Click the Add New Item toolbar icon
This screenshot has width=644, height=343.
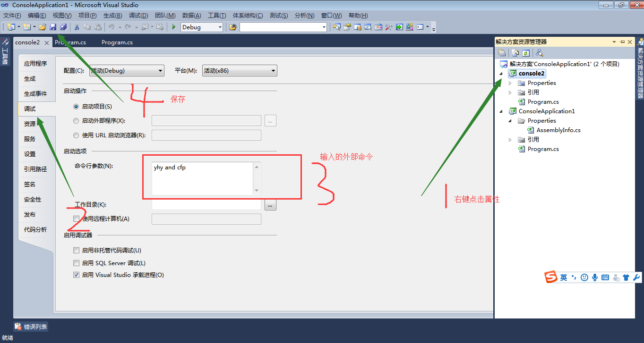click(27, 27)
